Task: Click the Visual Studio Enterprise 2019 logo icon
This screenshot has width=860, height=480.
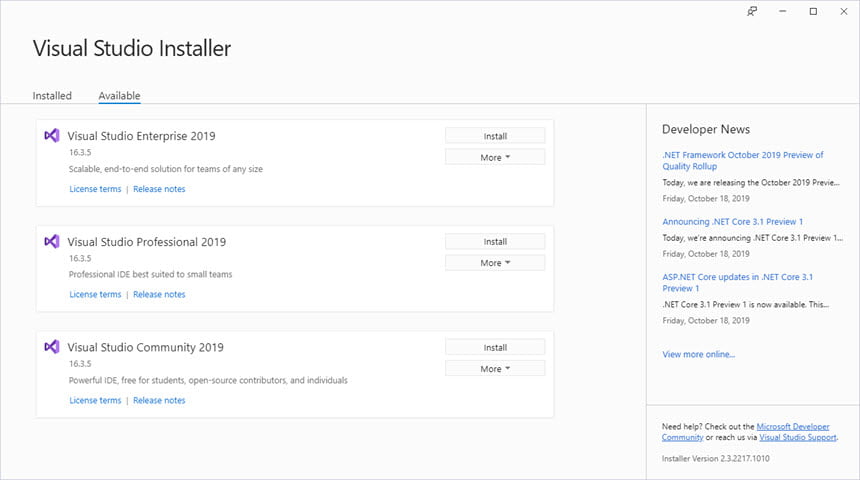Action: pyautogui.click(x=52, y=135)
